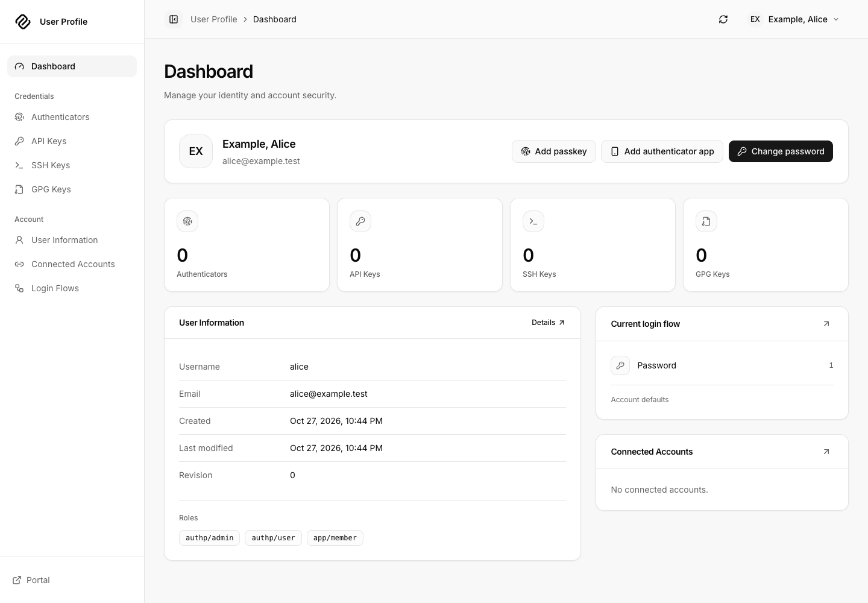Open Connected Accounts in the sidebar
Screen dimensions: 868x603
[x=72, y=264]
